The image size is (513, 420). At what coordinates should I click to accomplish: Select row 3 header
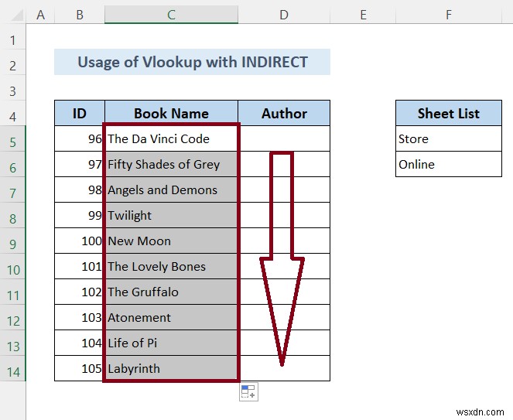click(12, 87)
